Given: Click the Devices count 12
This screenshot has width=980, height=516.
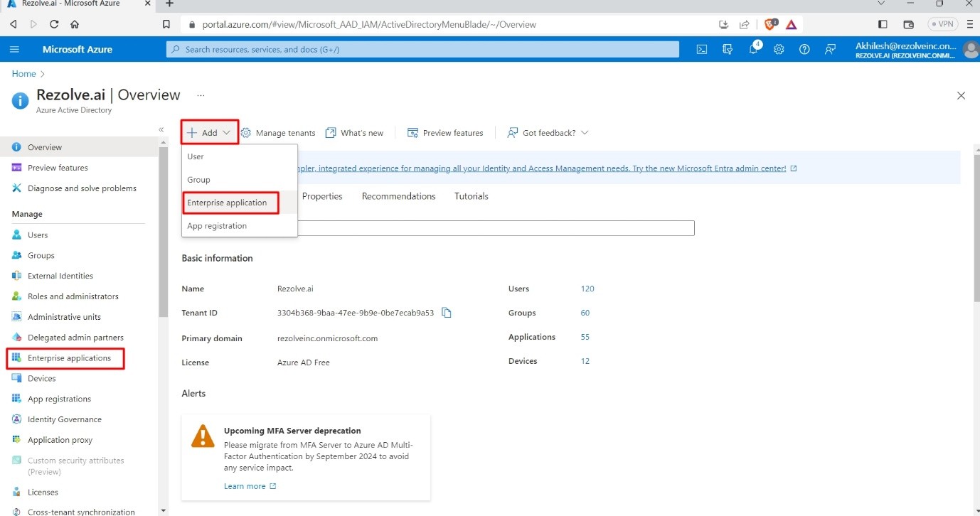Looking at the screenshot, I should 585,361.
